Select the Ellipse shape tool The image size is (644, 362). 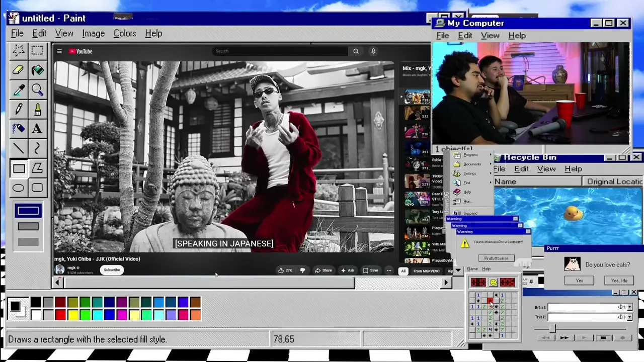pyautogui.click(x=19, y=188)
